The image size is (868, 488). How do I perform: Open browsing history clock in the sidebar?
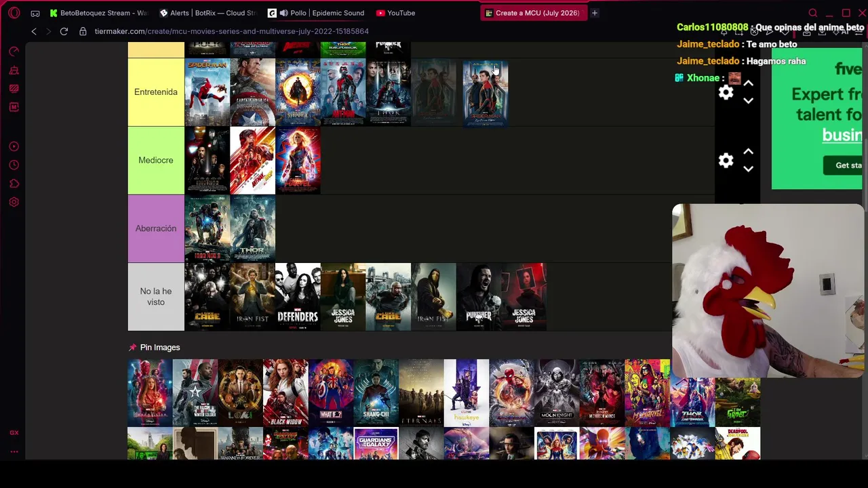click(x=14, y=165)
